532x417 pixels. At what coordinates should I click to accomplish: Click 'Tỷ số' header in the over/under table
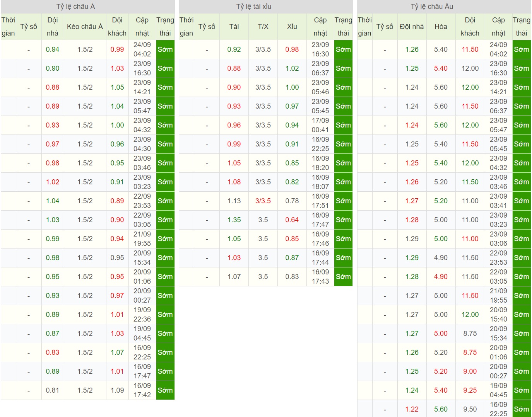point(207,27)
